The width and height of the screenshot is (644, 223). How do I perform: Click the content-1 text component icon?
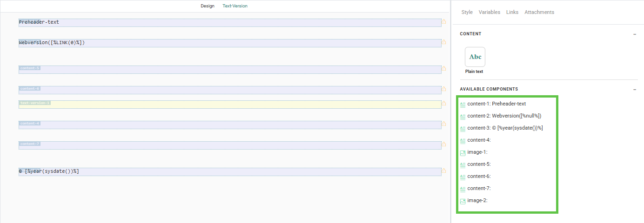pos(463,104)
